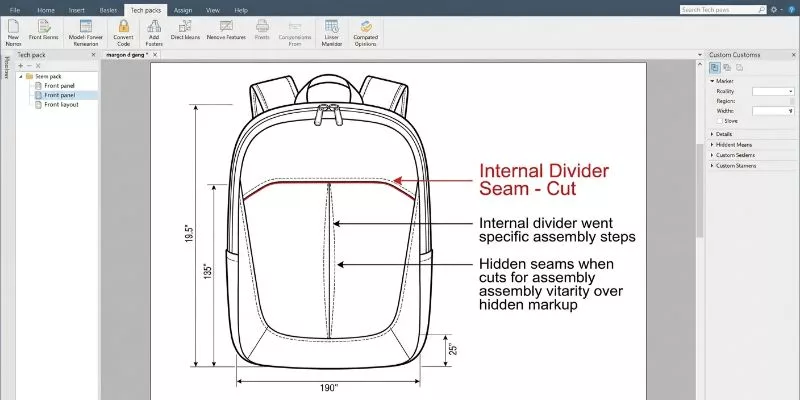
Task: Collapse the Seem pack tree folder
Action: [21, 76]
